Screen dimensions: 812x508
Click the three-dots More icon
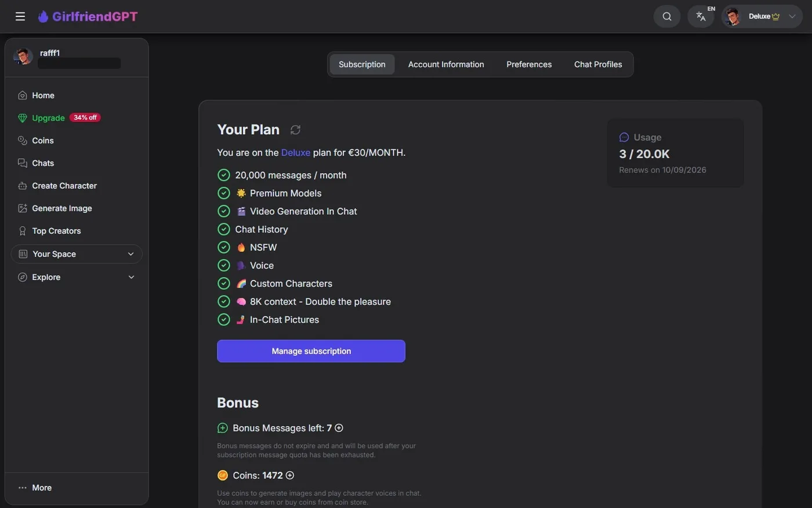(x=23, y=488)
